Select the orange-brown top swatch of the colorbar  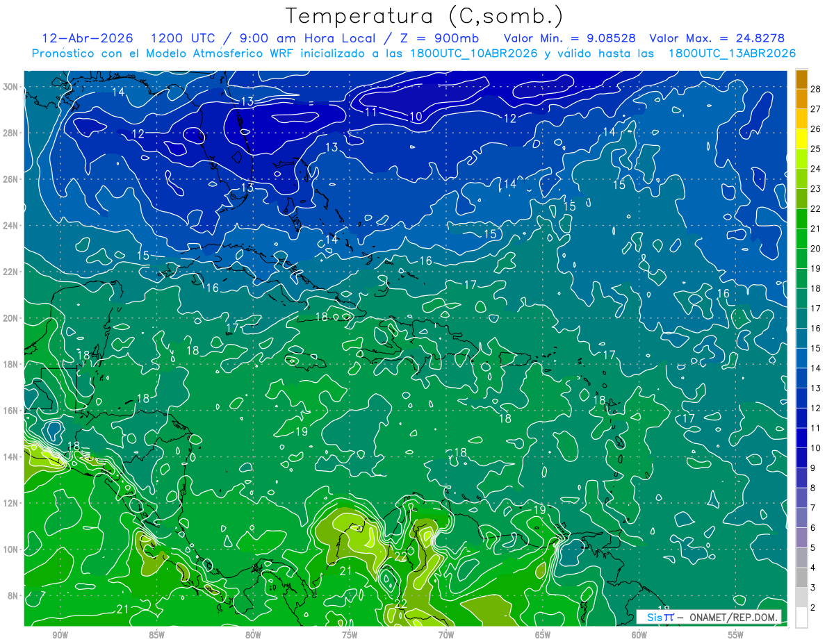(801, 79)
